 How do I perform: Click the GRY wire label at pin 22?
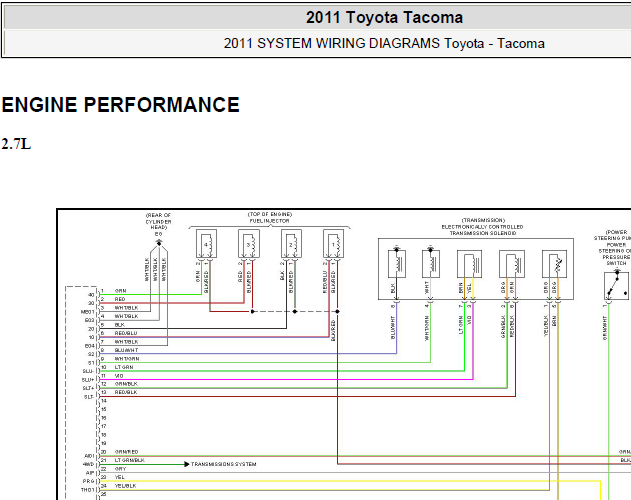(120, 469)
